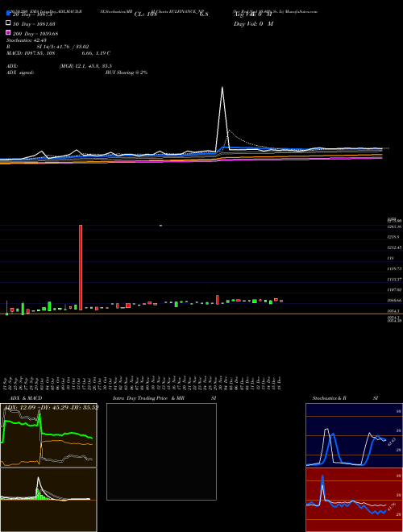403x532 pixels.
Task: Click the 'MACD: 1087.85' readout line
Action: (x=58, y=53)
